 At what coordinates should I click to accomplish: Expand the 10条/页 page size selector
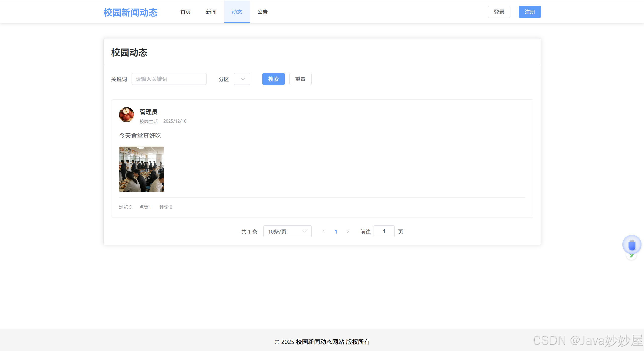[x=287, y=231]
